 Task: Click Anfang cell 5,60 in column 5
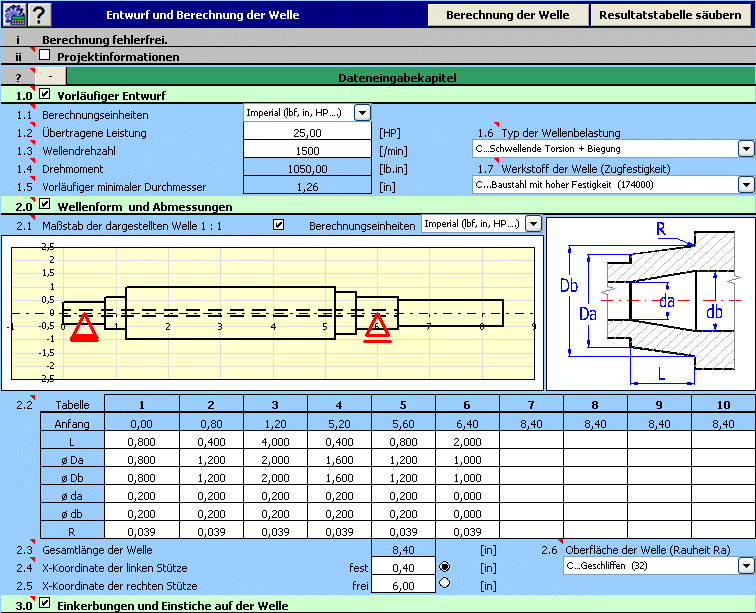(403, 423)
